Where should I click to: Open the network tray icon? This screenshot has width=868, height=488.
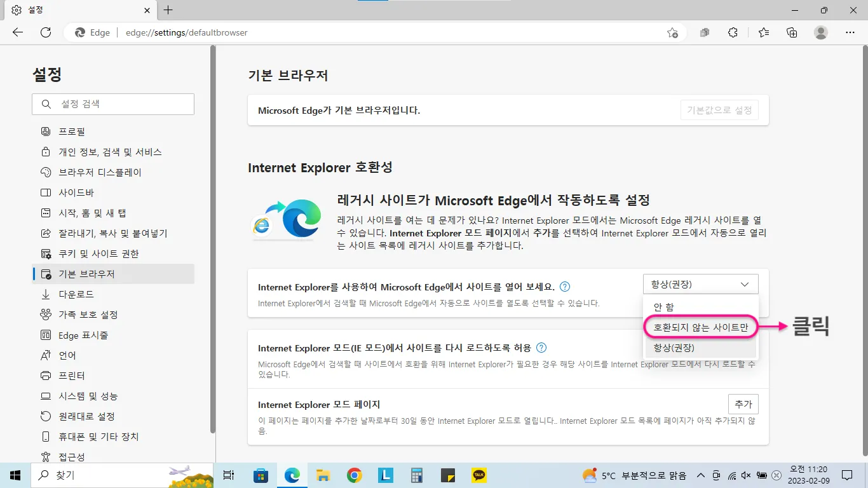(x=731, y=475)
